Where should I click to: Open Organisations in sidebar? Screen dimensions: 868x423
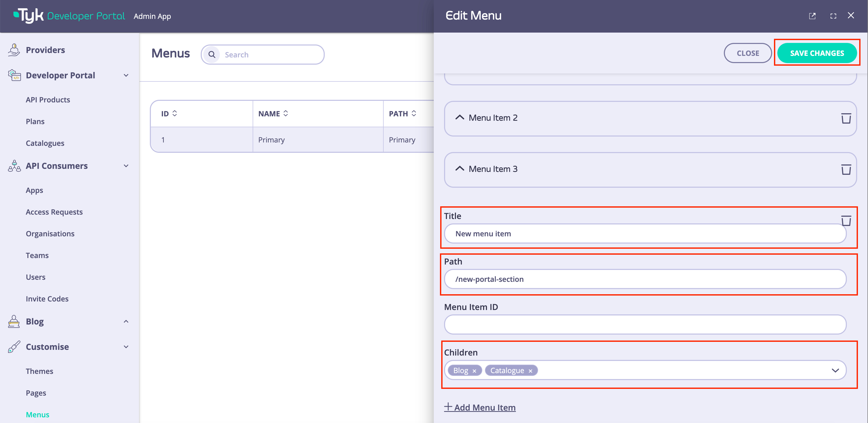[50, 234]
